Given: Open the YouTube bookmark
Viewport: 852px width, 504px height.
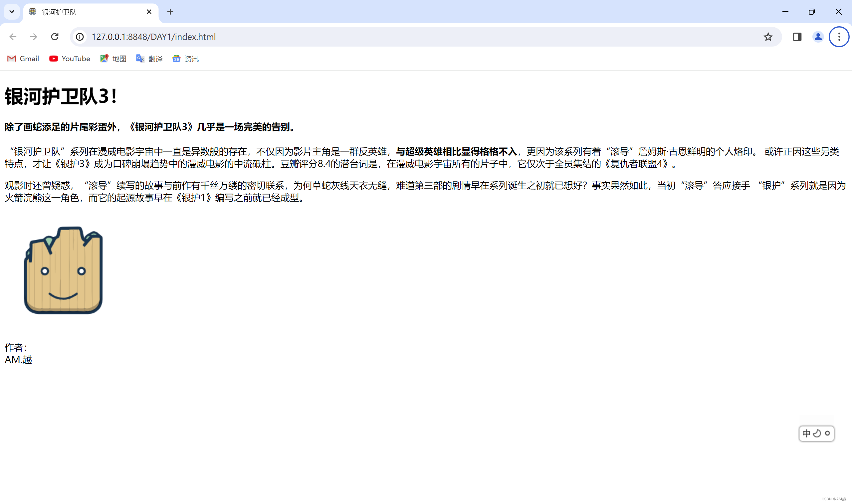Looking at the screenshot, I should (x=70, y=59).
